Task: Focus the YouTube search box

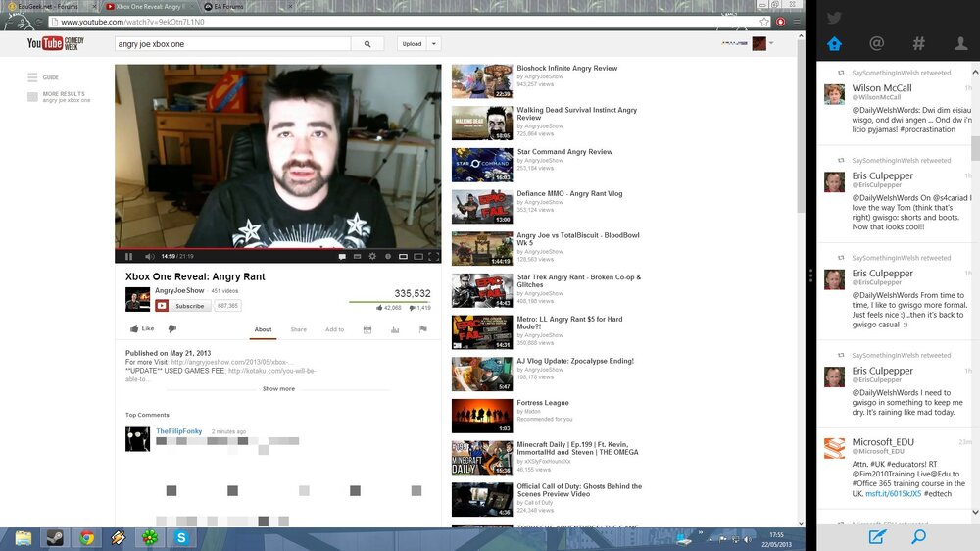Action: [x=232, y=44]
